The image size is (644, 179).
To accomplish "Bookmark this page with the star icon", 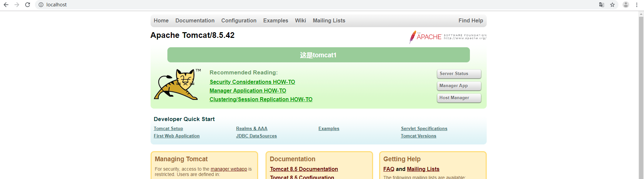I will click(612, 5).
